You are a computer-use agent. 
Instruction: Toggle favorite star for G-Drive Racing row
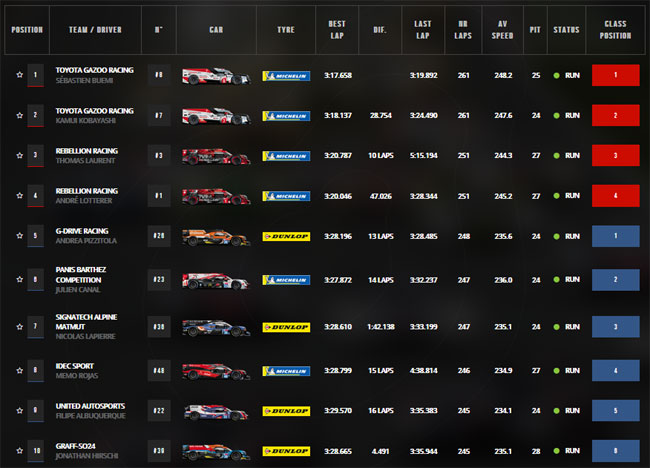tap(19, 235)
